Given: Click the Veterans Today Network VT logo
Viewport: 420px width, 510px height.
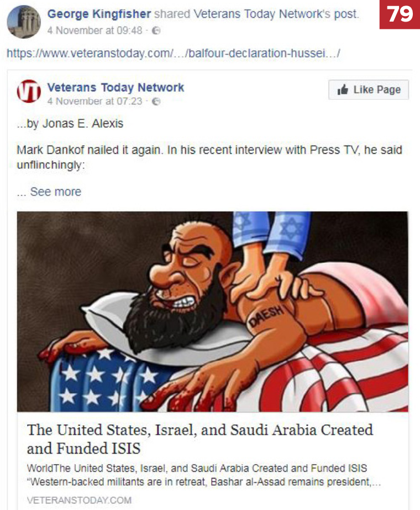Looking at the screenshot, I should click(29, 91).
